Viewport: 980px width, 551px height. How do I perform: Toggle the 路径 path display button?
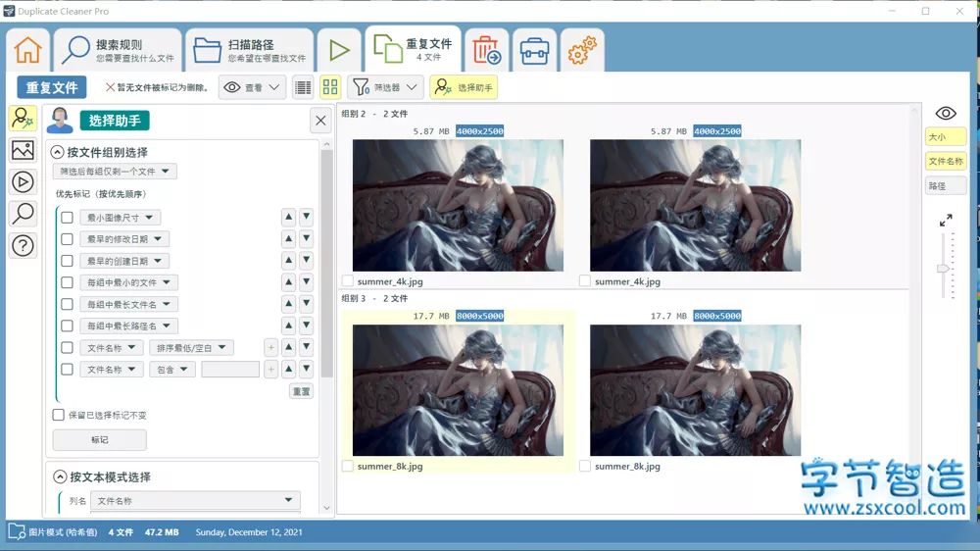(945, 186)
